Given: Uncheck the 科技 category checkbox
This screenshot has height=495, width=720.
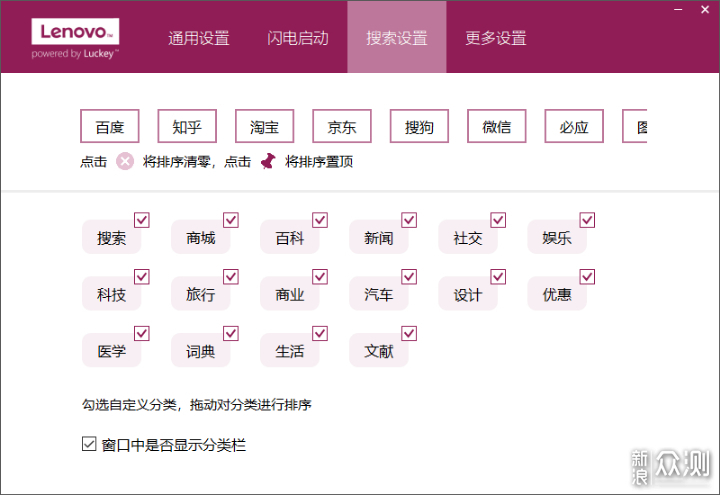Looking at the screenshot, I should tap(142, 277).
